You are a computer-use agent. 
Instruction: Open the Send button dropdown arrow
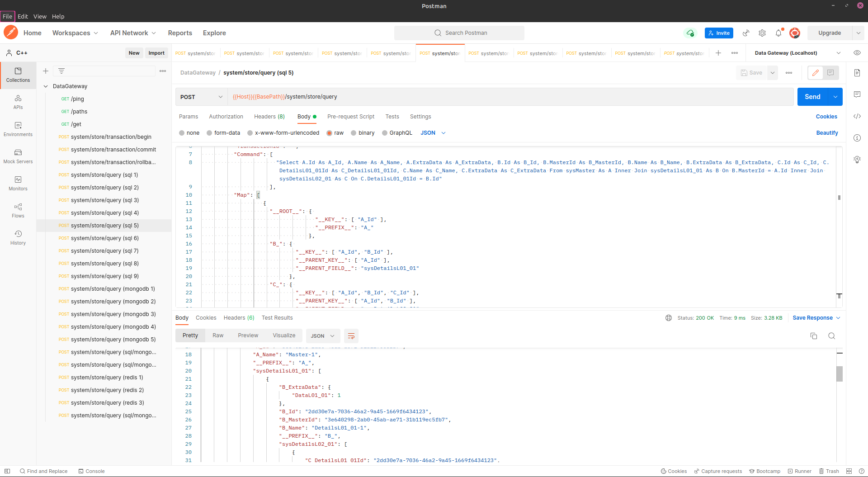[x=835, y=97]
